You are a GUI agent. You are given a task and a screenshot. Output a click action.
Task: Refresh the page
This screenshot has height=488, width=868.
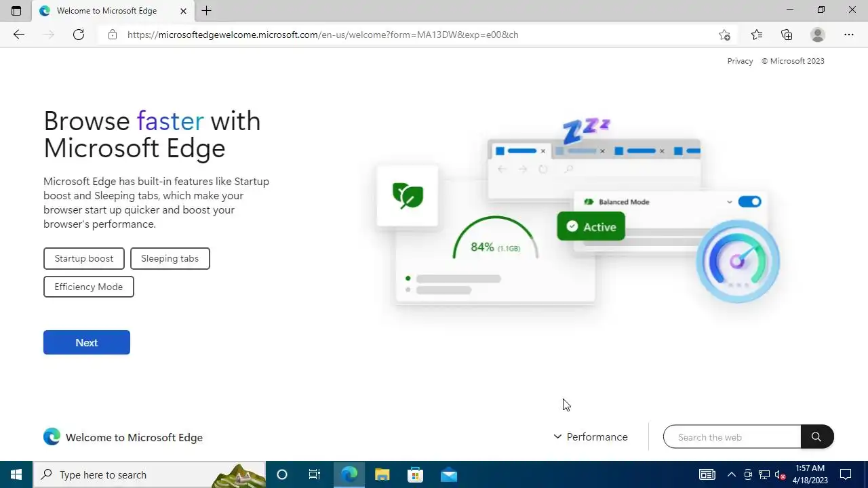tap(79, 35)
